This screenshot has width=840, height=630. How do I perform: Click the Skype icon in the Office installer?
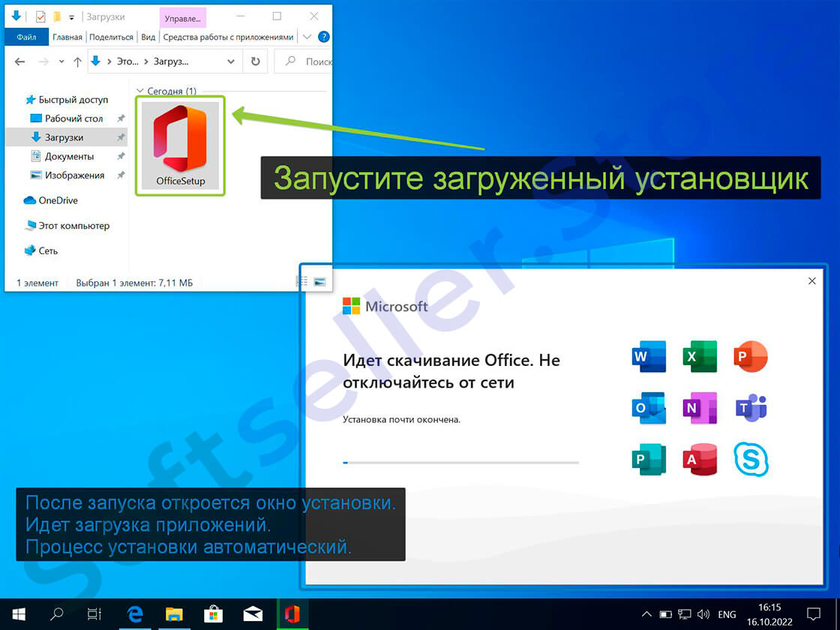[x=751, y=459]
